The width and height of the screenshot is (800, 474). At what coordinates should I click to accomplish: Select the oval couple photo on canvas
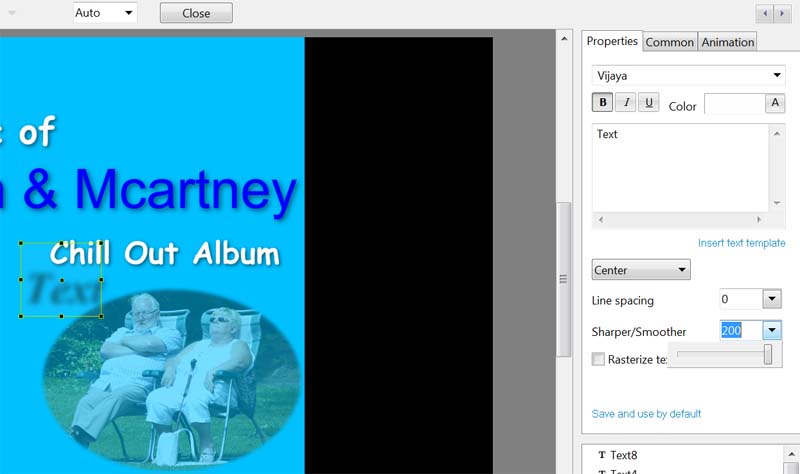(x=172, y=378)
